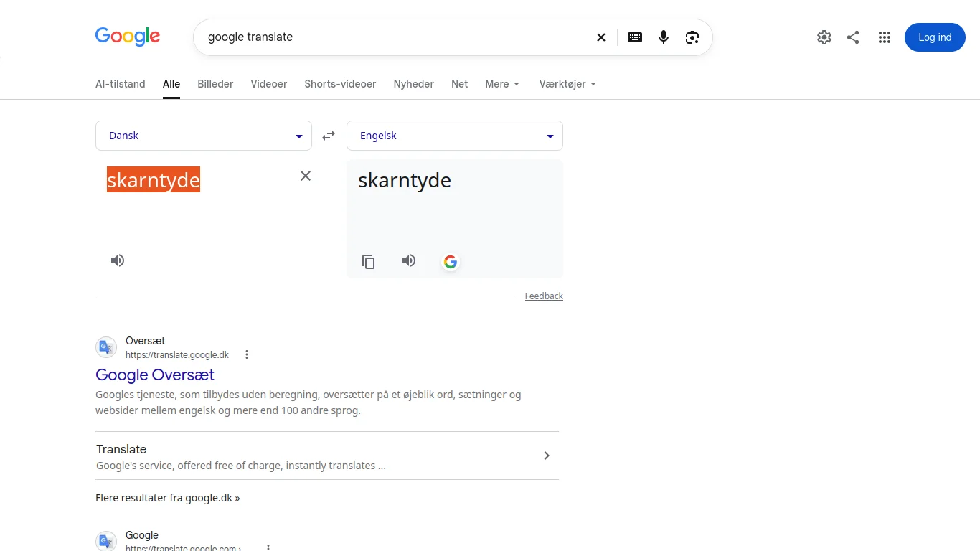The image size is (980, 551).
Task: Open the on-screen keyboard input tool
Action: coord(635,37)
